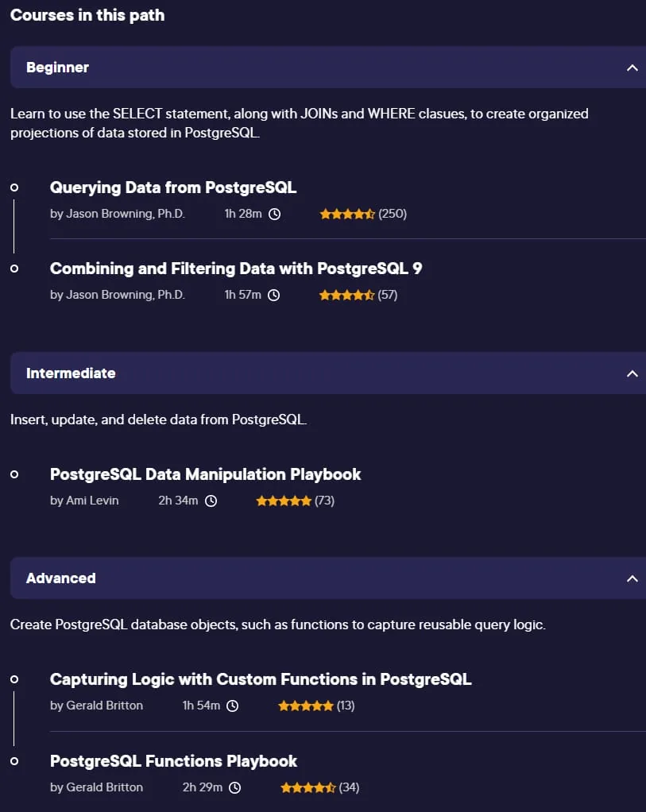This screenshot has height=812, width=646.
Task: Click the Beginner section header
Action: click(328, 68)
